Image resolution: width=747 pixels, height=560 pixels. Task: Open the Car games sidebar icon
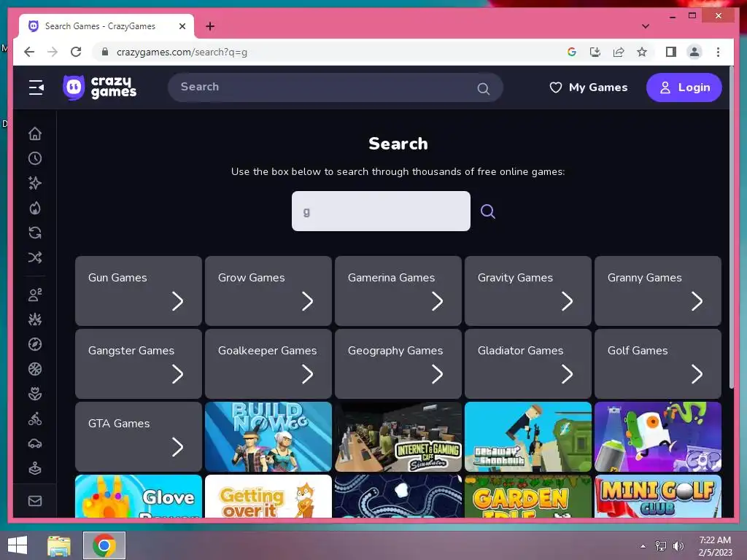(35, 444)
